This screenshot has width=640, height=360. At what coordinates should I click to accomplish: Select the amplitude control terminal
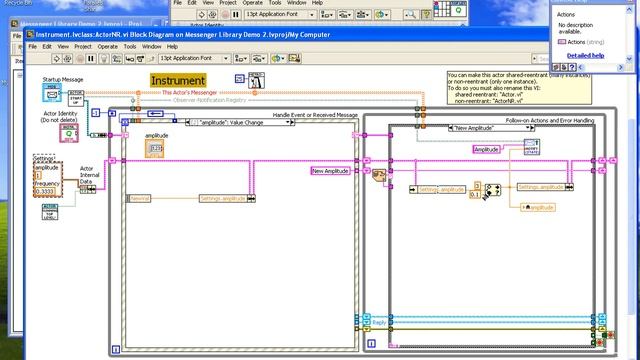tap(154, 148)
